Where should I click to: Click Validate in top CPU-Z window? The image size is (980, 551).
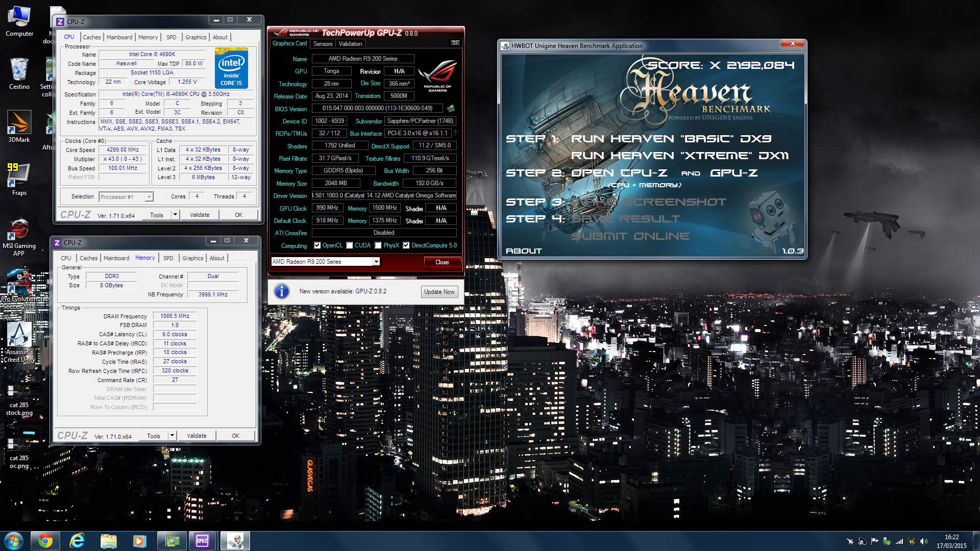pos(200,215)
